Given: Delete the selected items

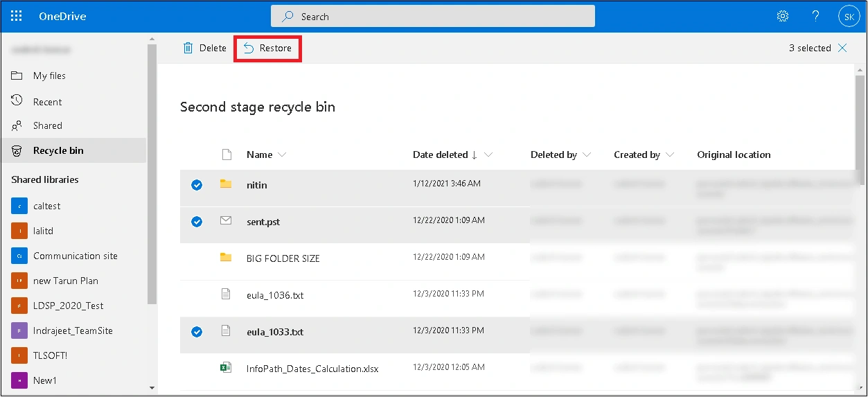Looking at the screenshot, I should [204, 48].
